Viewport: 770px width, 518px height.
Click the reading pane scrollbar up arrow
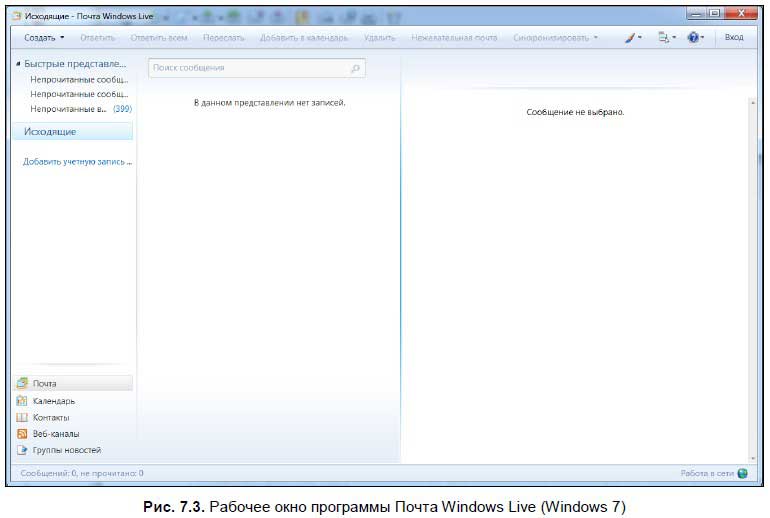pos(752,103)
